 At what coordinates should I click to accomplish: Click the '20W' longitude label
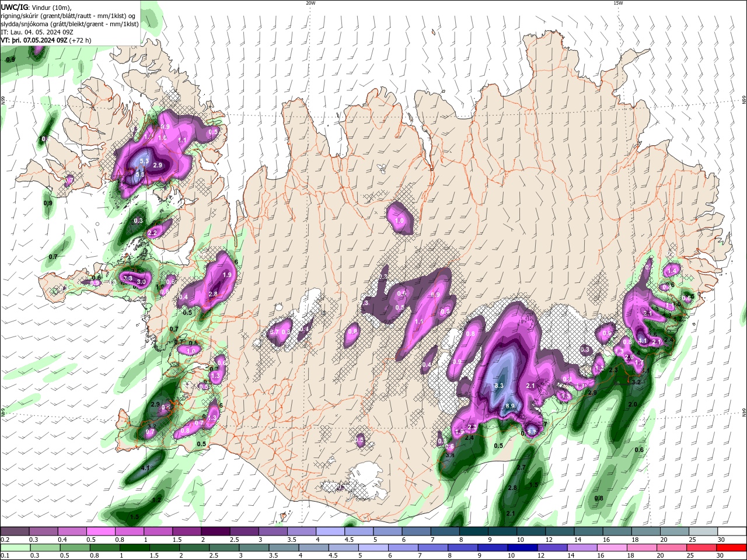310,3
